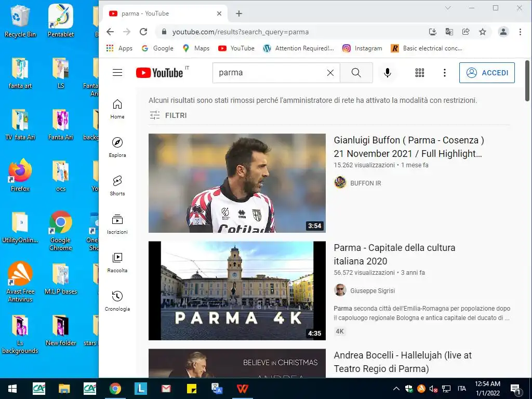Open Cronologia in the sidebar

pos(117,301)
